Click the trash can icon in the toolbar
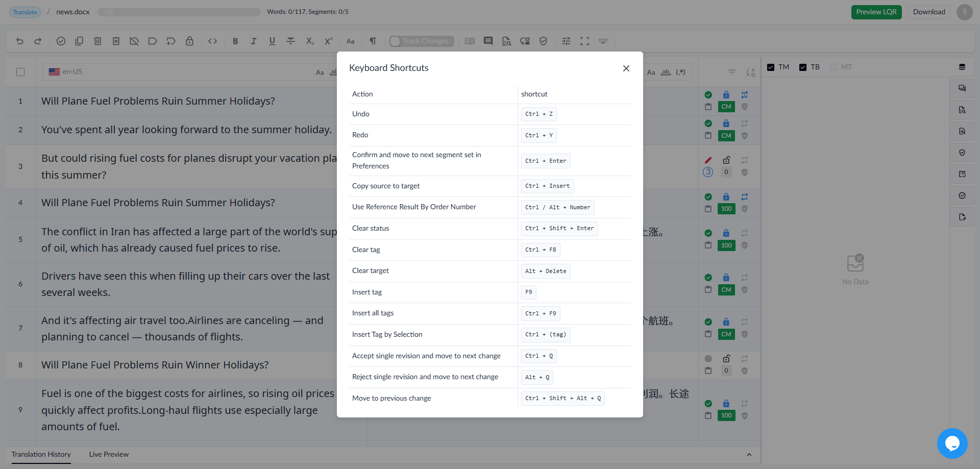980x469 pixels. [x=97, y=41]
